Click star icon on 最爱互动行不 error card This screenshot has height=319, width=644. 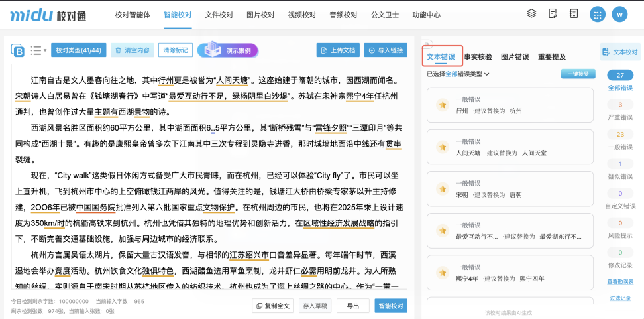[x=443, y=231]
